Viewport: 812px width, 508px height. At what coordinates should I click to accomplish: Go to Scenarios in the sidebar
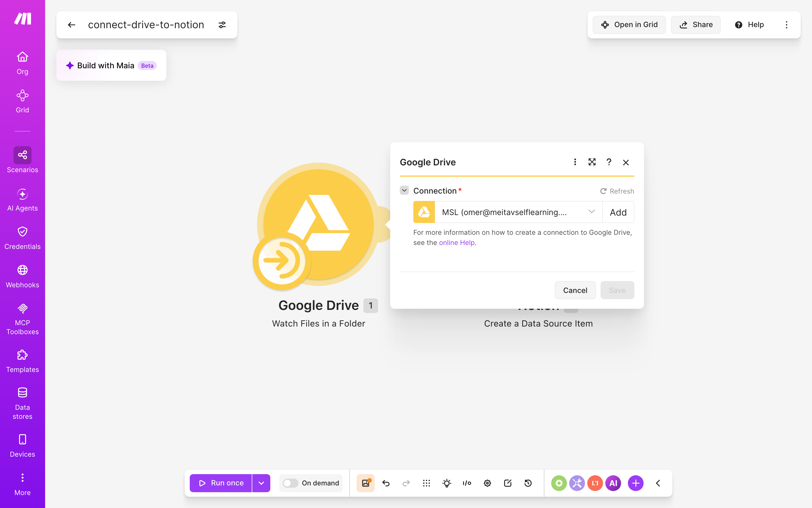click(23, 160)
